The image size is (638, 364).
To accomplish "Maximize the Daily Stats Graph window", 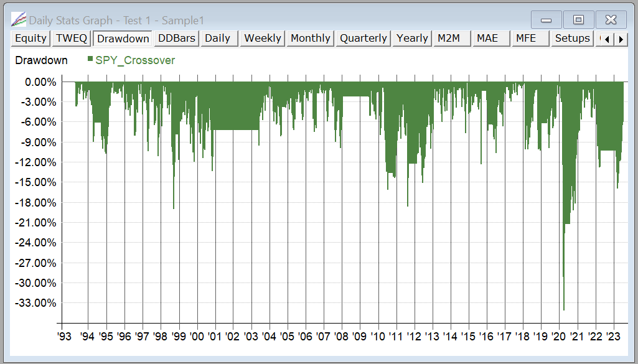I will tap(578, 20).
